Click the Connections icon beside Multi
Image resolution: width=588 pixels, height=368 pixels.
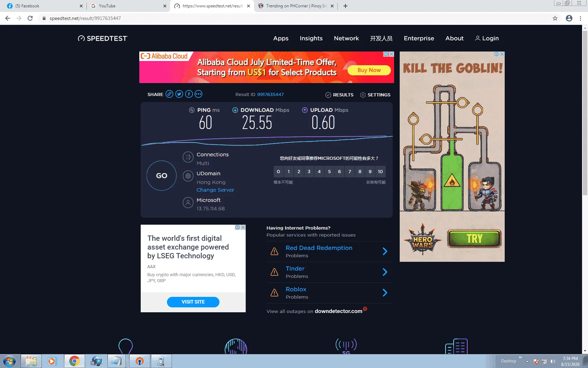click(x=188, y=157)
